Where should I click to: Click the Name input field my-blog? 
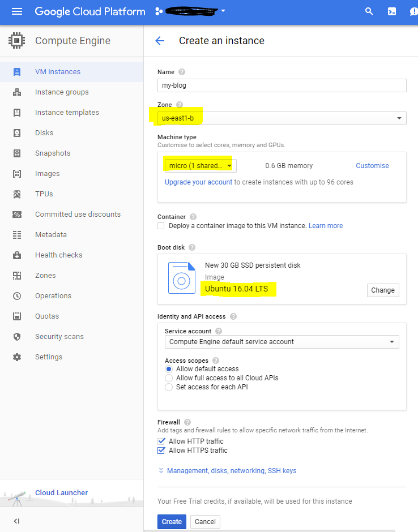click(x=282, y=85)
